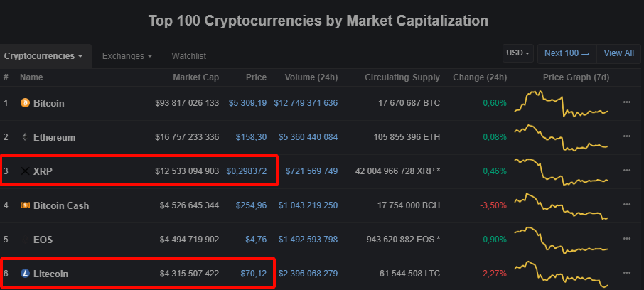
Task: Click the View All button
Action: click(x=619, y=53)
